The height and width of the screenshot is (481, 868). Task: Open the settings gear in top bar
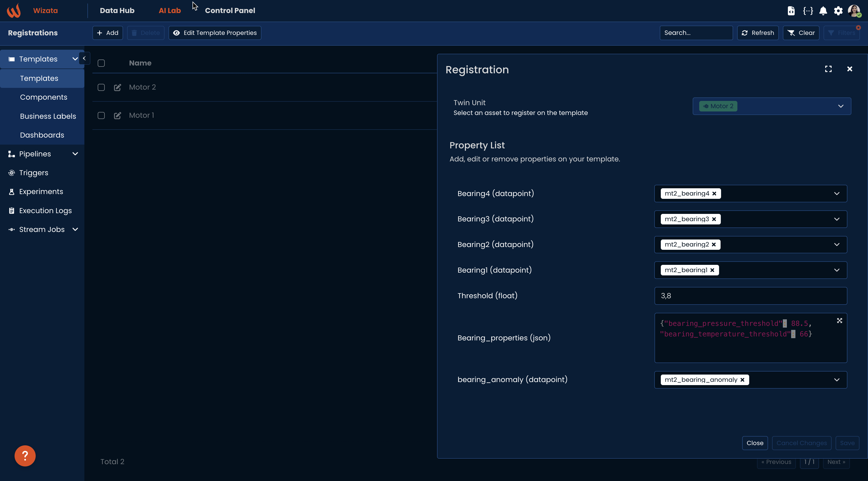838,11
